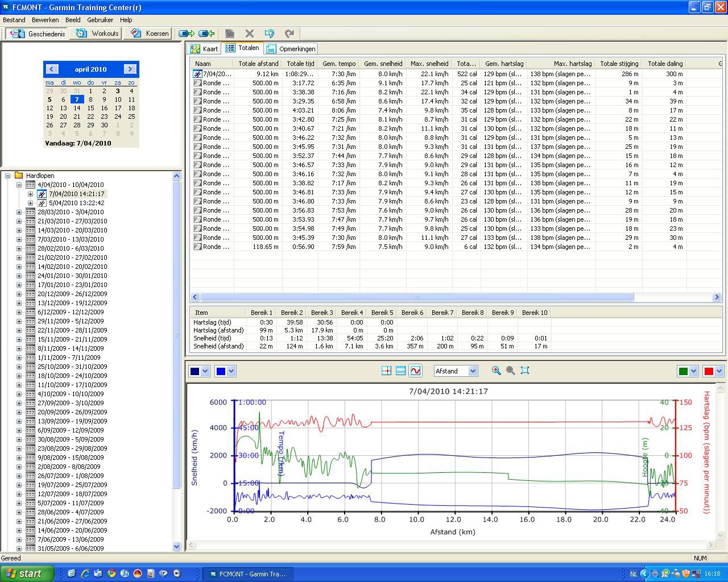Click the send to device icon
This screenshot has height=582, width=728.
pyautogui.click(x=187, y=34)
